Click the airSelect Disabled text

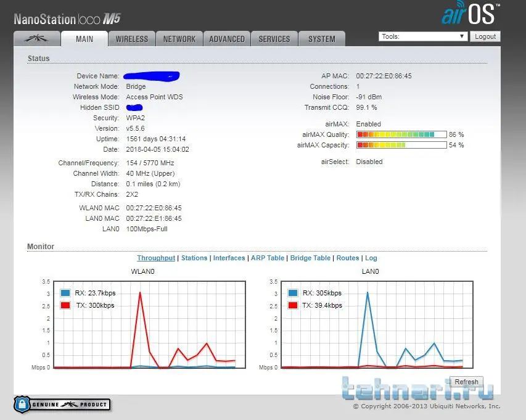(369, 162)
